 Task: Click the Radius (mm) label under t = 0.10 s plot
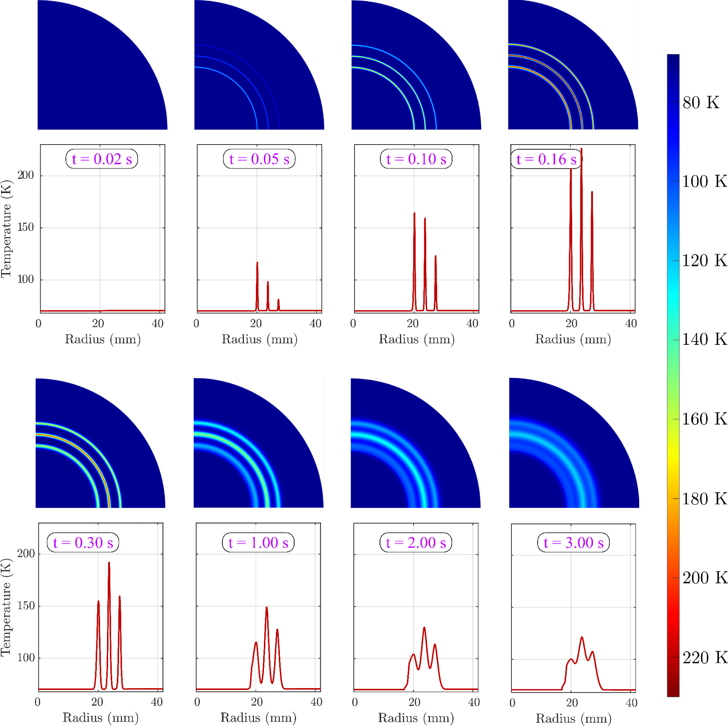tap(416, 339)
